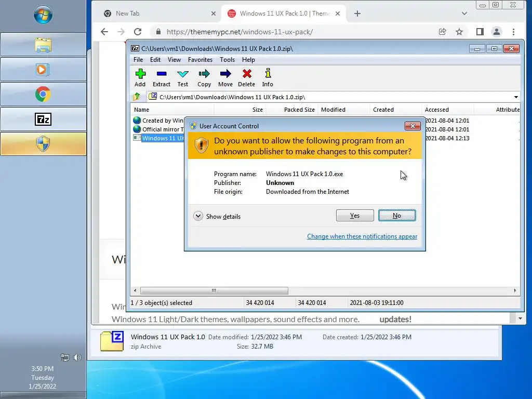Open Windows Explorer from the taskbar
532x399 pixels.
click(x=43, y=45)
